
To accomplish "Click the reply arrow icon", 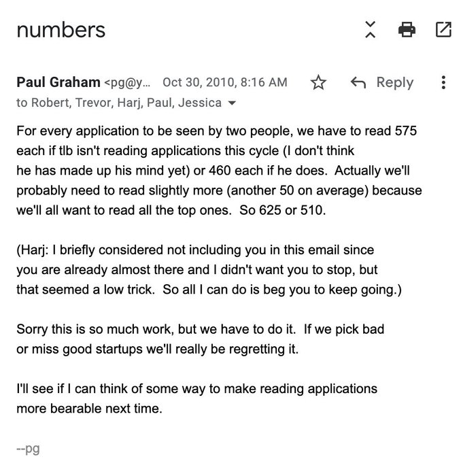I will click(x=358, y=83).
